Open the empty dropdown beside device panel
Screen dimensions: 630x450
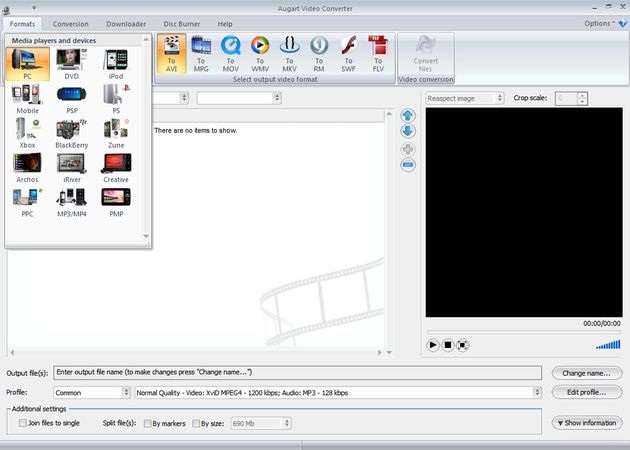(x=239, y=98)
